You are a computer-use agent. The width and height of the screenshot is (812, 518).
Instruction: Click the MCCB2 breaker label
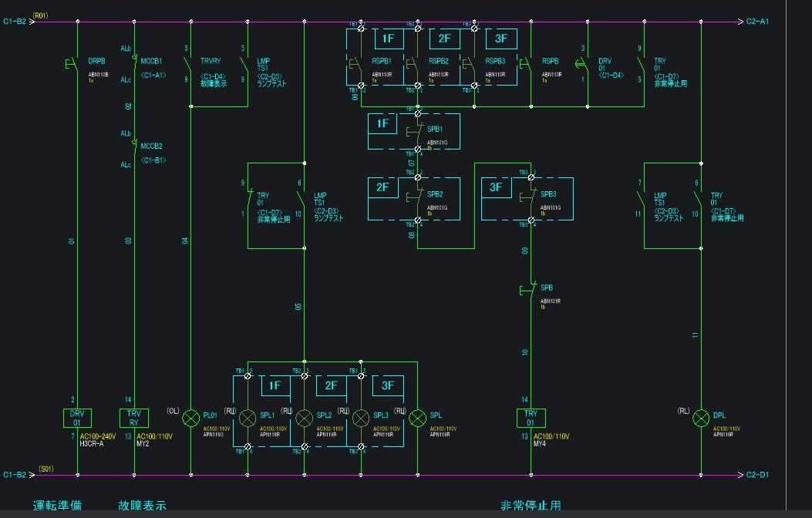pyautogui.click(x=151, y=146)
